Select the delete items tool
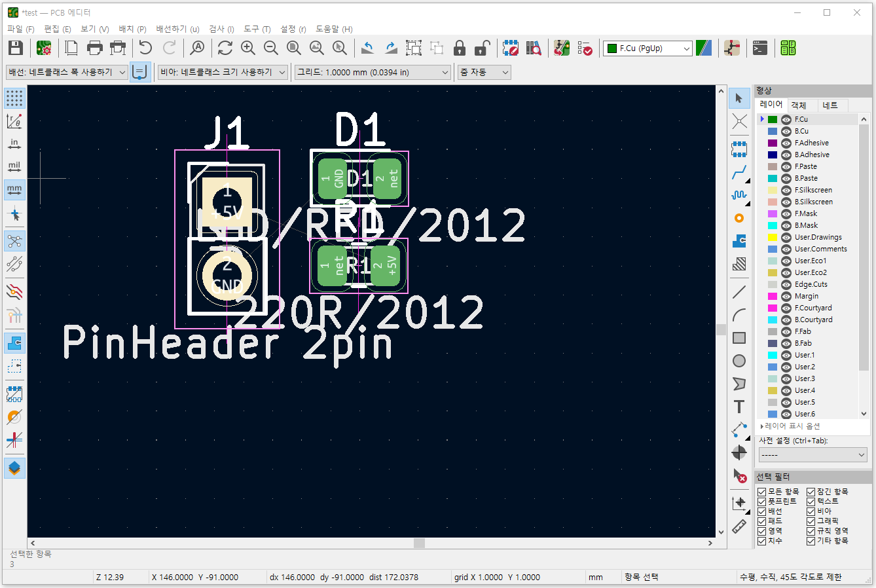 [739, 475]
